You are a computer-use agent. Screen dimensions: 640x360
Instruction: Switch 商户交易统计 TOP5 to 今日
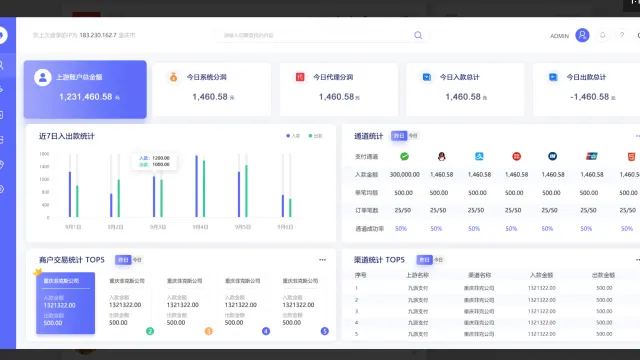(137, 260)
